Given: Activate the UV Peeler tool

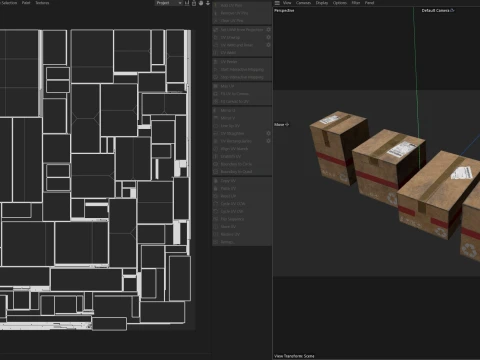Looking at the screenshot, I should click(242, 62).
